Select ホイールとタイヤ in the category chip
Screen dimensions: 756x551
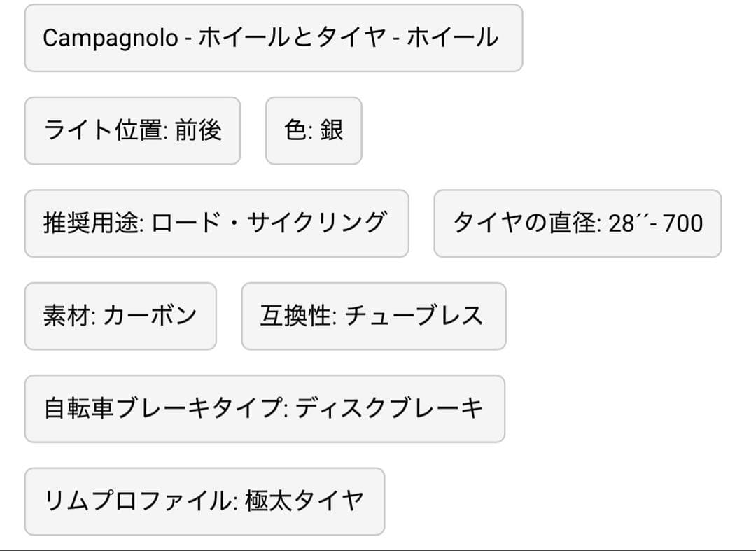pyautogui.click(x=293, y=38)
